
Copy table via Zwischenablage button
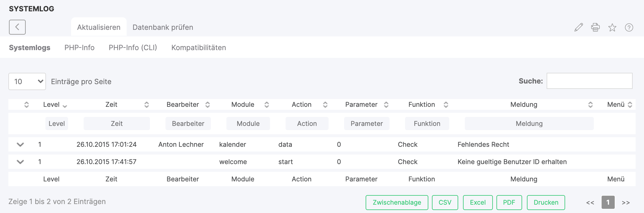[397, 203]
